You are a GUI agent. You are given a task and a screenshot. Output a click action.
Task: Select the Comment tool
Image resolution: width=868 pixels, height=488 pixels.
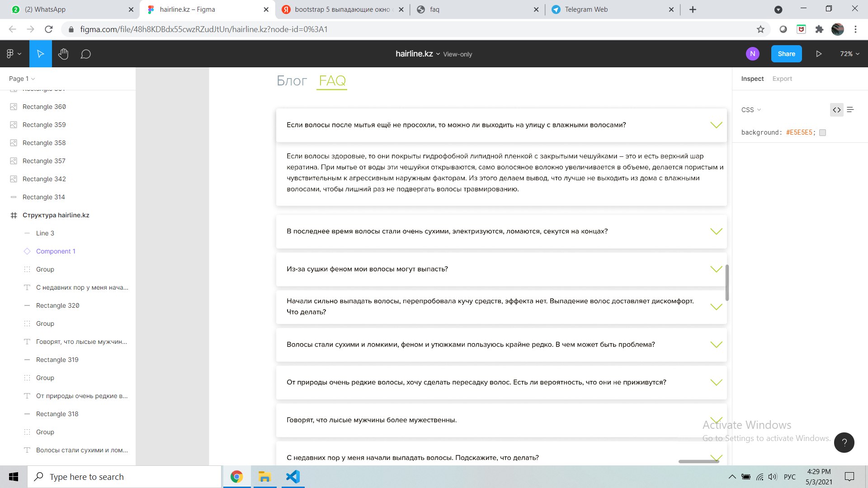point(85,54)
